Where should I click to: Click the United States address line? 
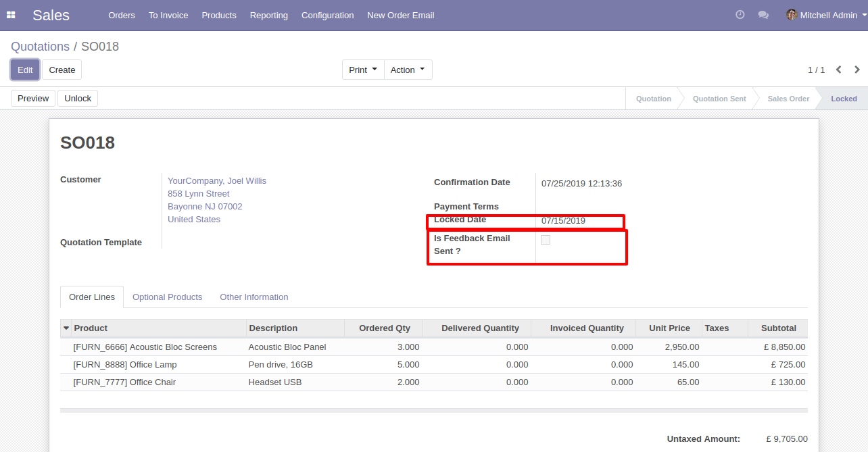pos(194,220)
